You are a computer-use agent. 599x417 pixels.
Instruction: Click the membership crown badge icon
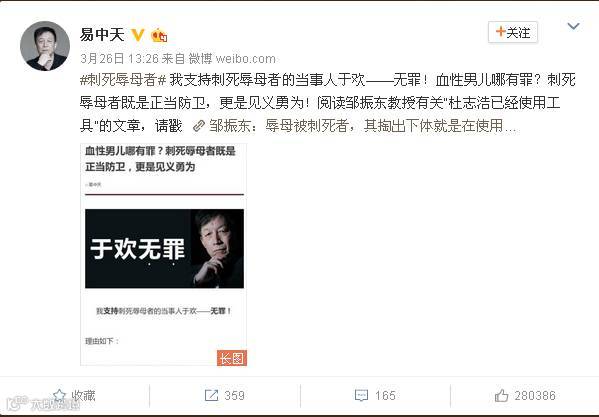pos(159,36)
